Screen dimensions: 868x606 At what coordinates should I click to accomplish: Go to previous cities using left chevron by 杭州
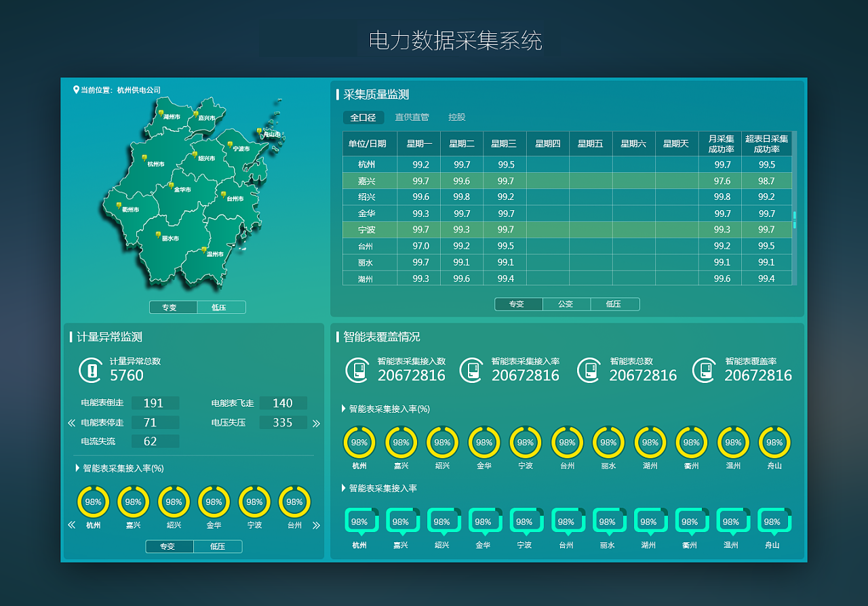[71, 525]
